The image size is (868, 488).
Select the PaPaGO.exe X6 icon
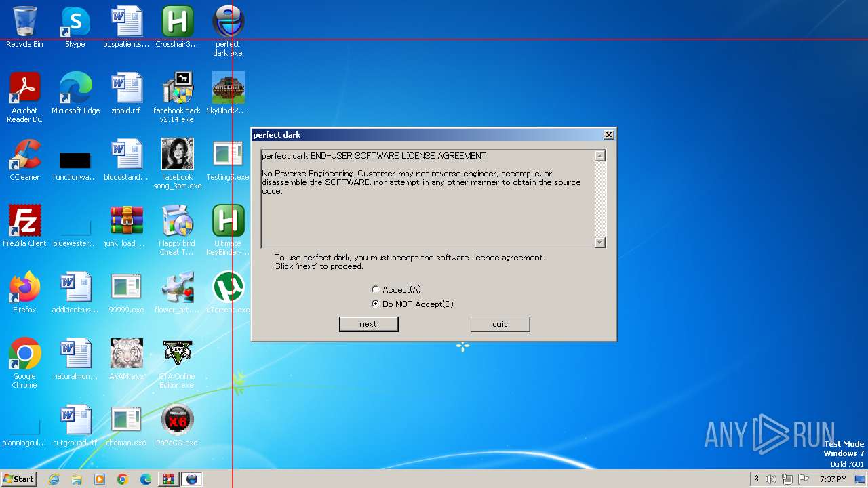177,426
